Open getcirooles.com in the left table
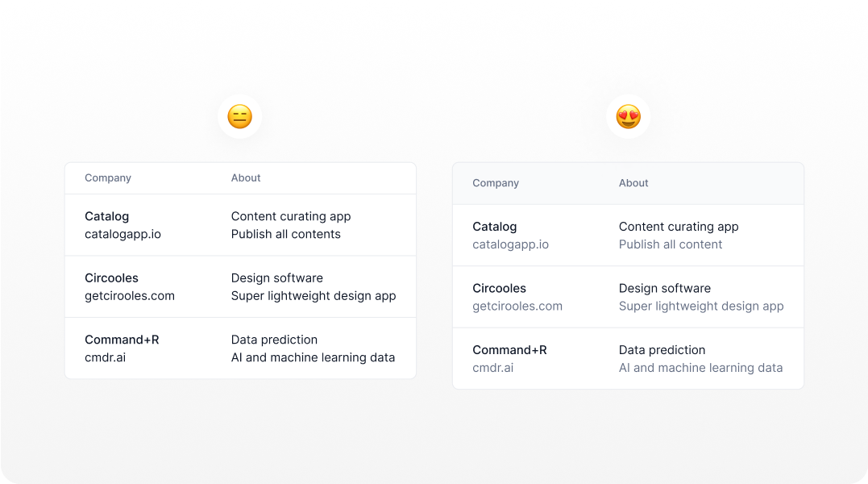 tap(130, 296)
